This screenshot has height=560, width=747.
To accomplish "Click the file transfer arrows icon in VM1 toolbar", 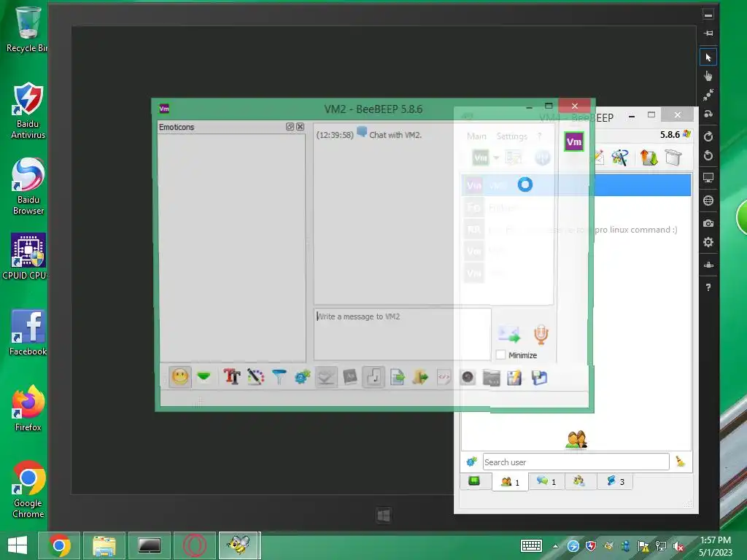I will coord(649,157).
